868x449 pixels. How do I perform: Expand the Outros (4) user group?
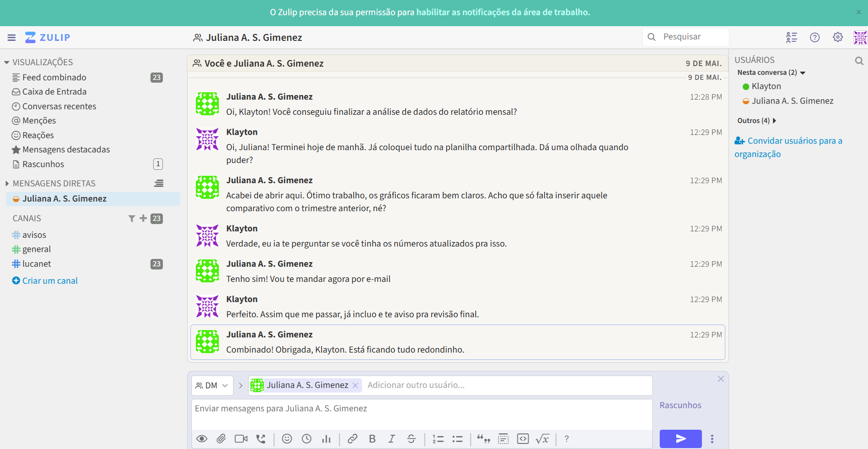pos(757,121)
